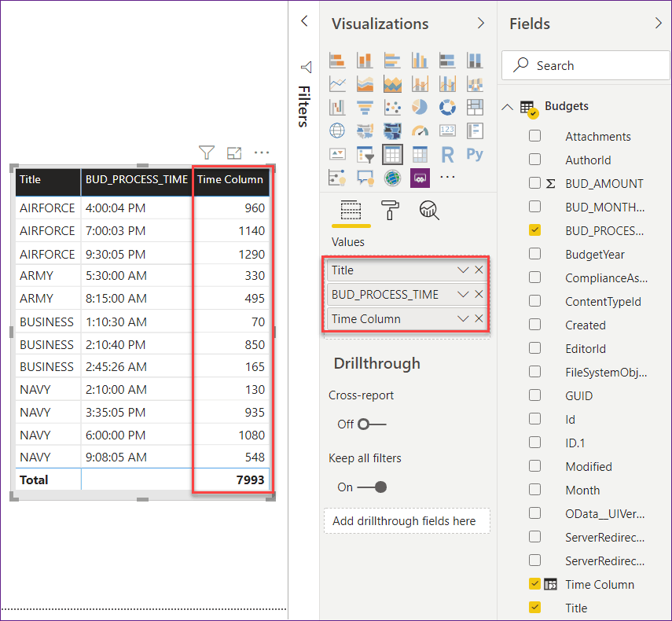Turn off Keep all filters toggle

tap(372, 487)
